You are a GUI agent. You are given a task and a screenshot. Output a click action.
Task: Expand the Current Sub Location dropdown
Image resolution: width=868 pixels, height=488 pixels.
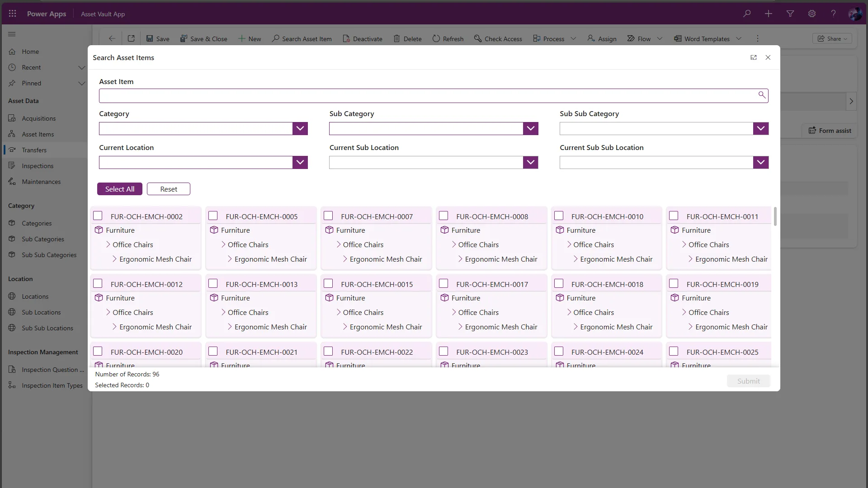(530, 163)
